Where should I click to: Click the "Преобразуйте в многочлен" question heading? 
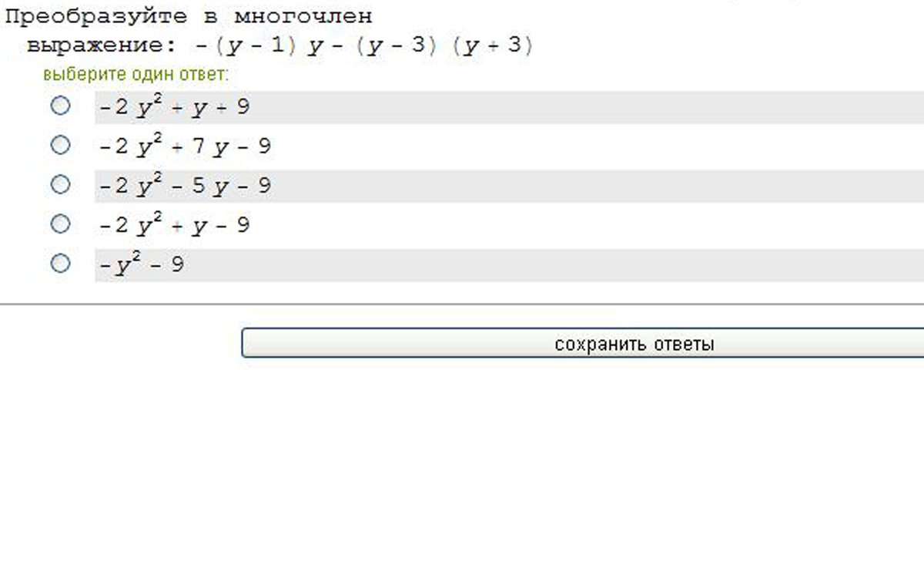pos(189,16)
